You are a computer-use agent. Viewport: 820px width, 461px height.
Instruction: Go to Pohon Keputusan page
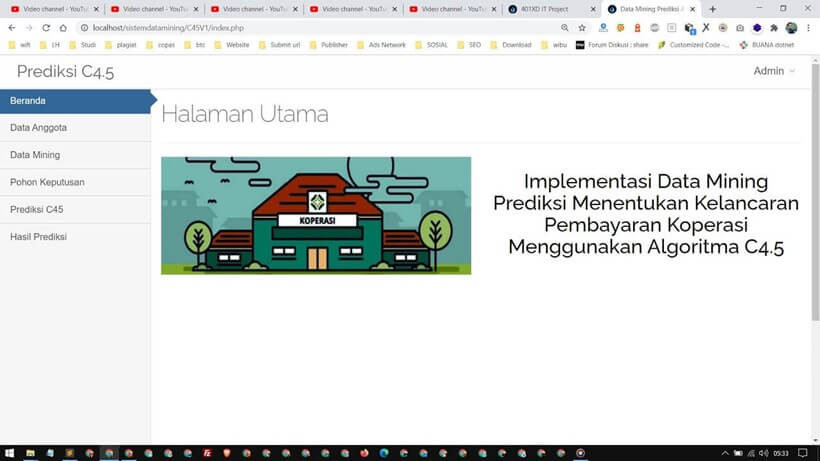pos(47,182)
